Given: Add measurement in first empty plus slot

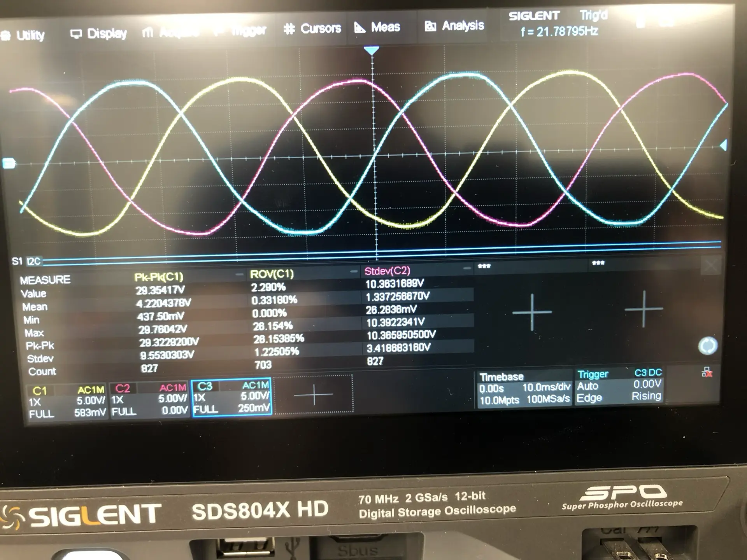Looking at the screenshot, I should [532, 312].
